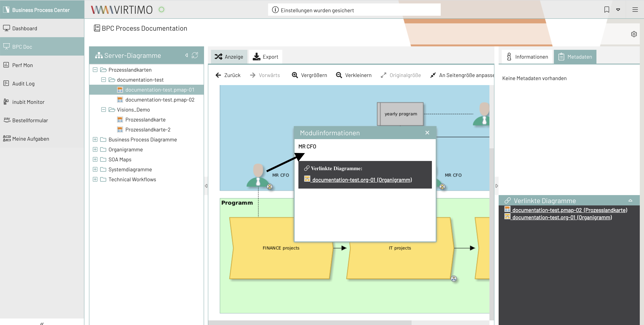Screen dimensions: 644x325
Task: Collapse the Visions_Demo folder
Action: coord(104,109)
